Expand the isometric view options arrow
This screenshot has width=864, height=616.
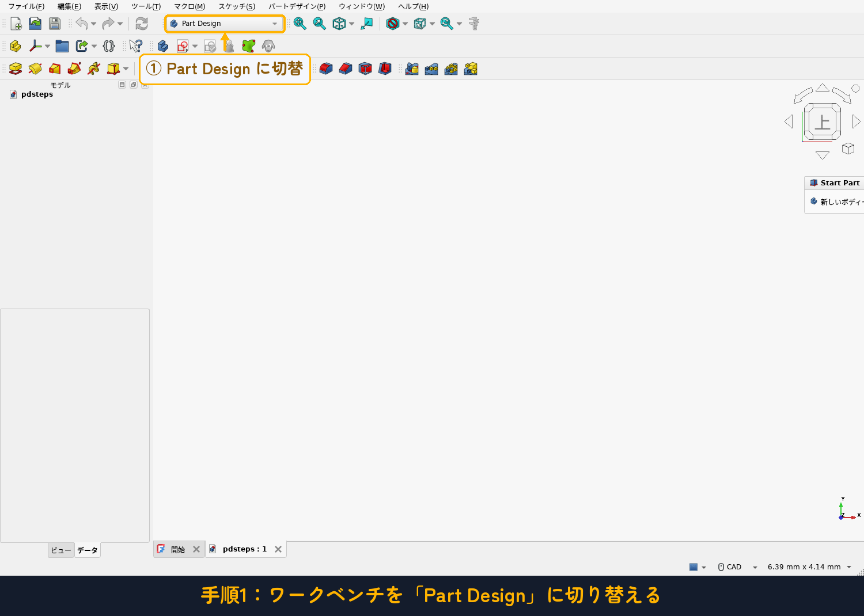point(351,24)
